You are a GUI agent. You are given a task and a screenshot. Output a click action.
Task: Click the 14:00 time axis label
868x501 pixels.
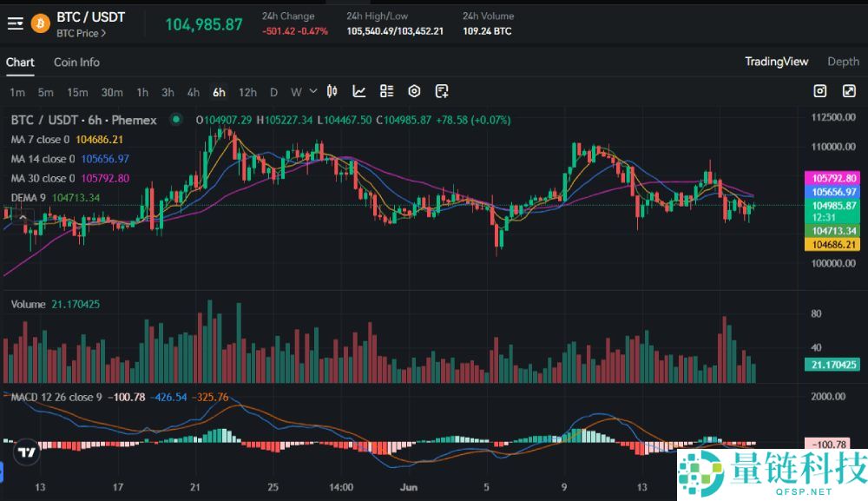[341, 487]
